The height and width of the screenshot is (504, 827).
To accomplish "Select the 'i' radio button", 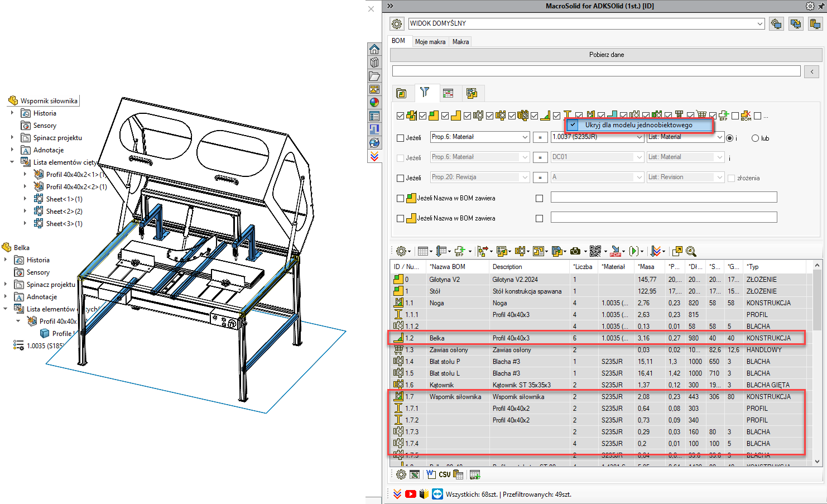I will 730,138.
